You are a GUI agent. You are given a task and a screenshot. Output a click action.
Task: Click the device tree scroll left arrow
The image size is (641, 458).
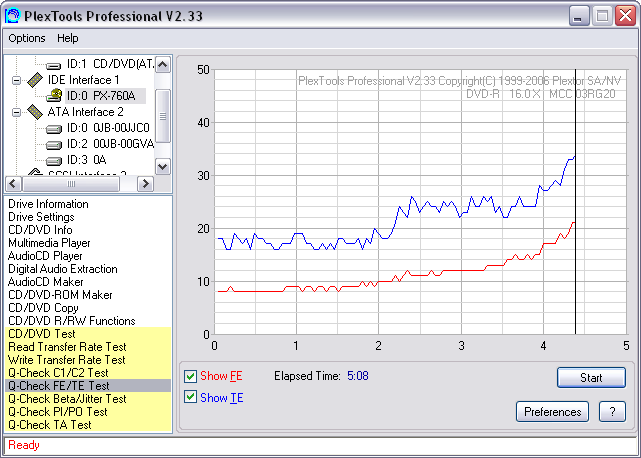(13, 184)
